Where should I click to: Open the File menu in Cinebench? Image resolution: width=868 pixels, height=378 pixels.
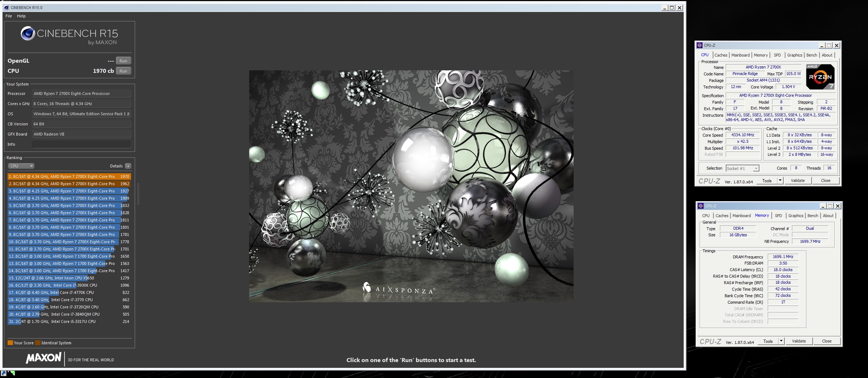pos(9,16)
